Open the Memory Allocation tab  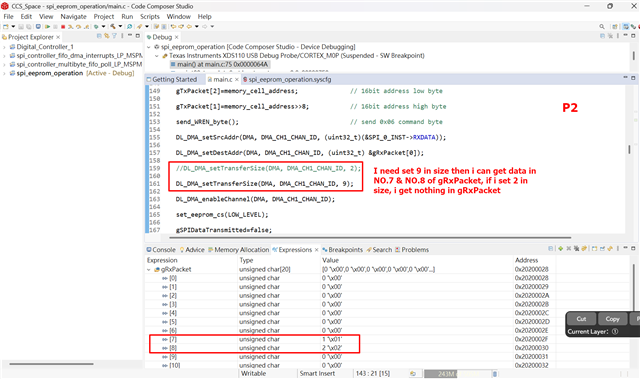tap(238, 250)
